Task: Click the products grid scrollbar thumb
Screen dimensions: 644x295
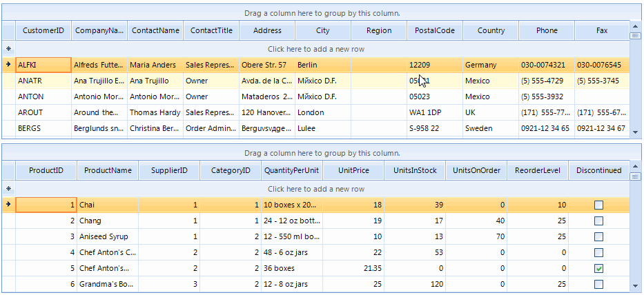Action: click(636, 176)
